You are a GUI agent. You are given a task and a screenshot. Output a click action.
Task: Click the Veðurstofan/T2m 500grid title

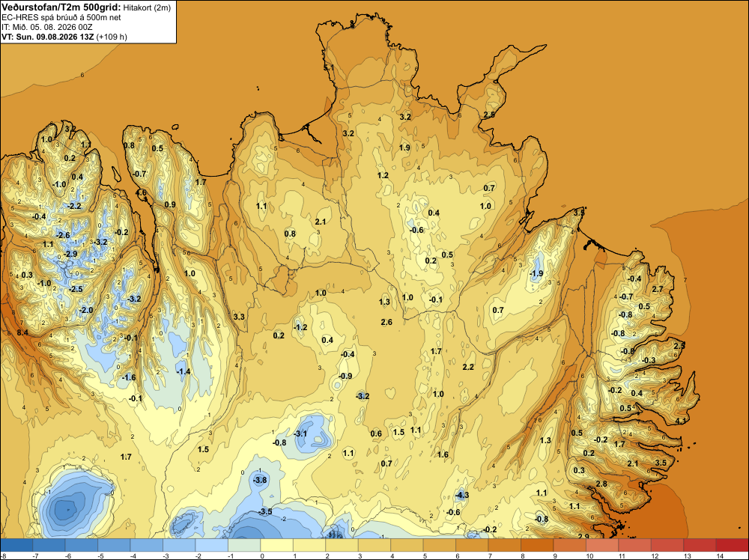pyautogui.click(x=61, y=7)
